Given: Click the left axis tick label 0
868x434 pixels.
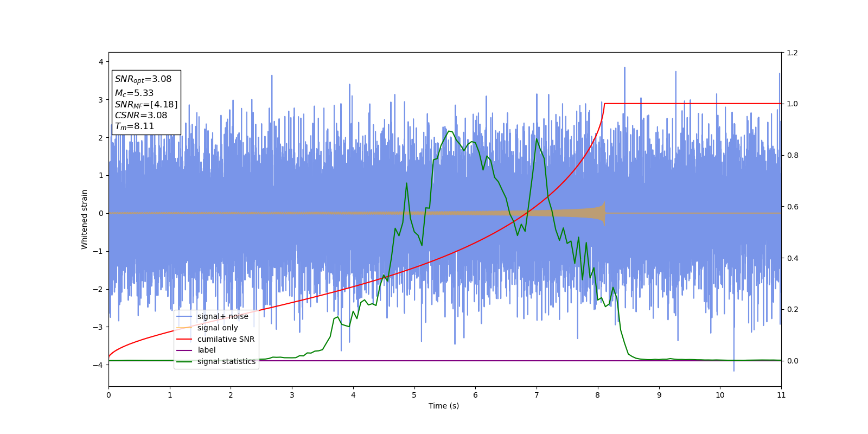Looking at the screenshot, I should (101, 213).
